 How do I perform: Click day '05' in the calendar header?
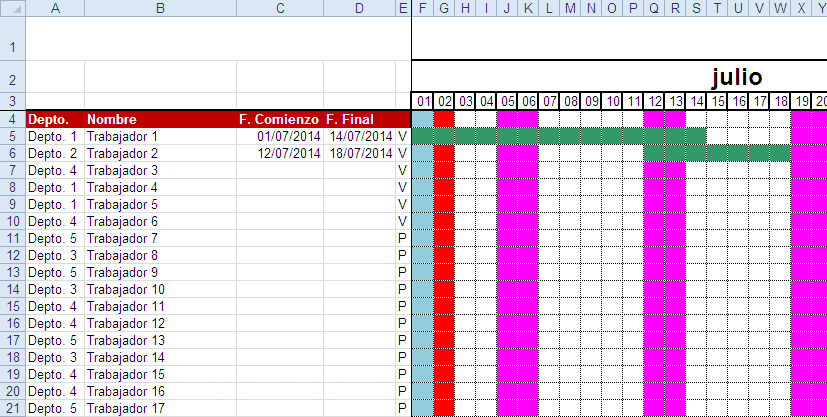coord(507,101)
